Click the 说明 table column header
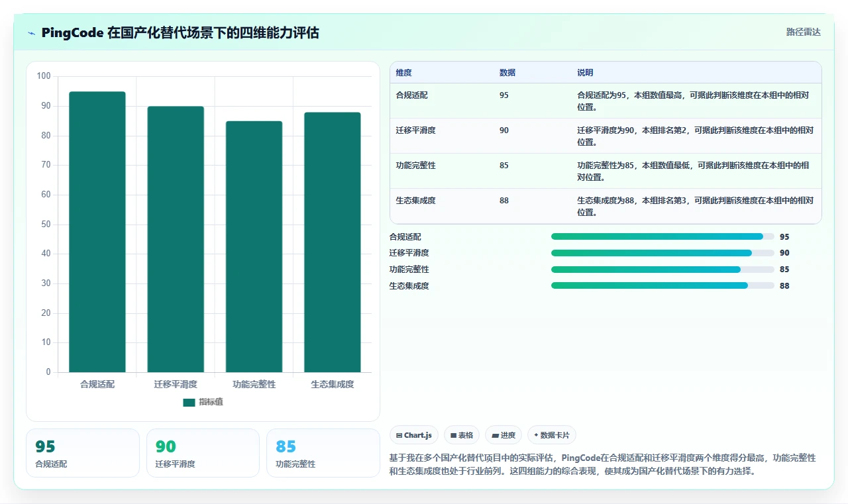Screen dimensions: 848x504 click(585, 73)
